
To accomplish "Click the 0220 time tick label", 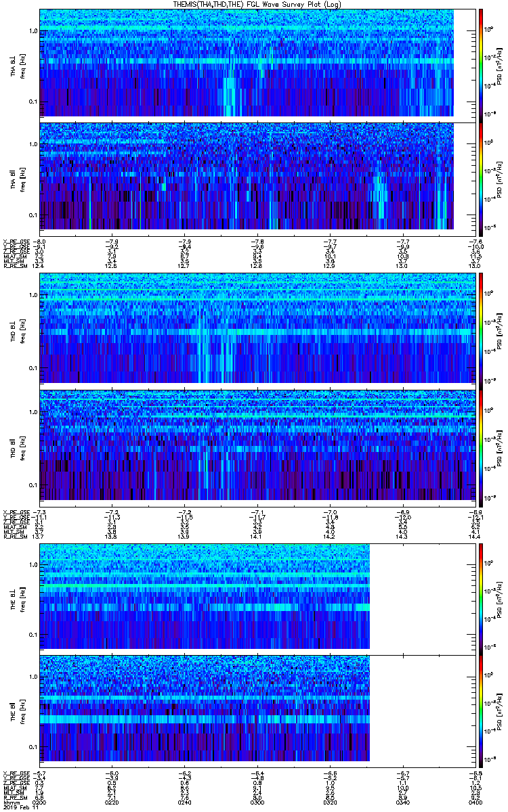I will (x=112, y=802).
